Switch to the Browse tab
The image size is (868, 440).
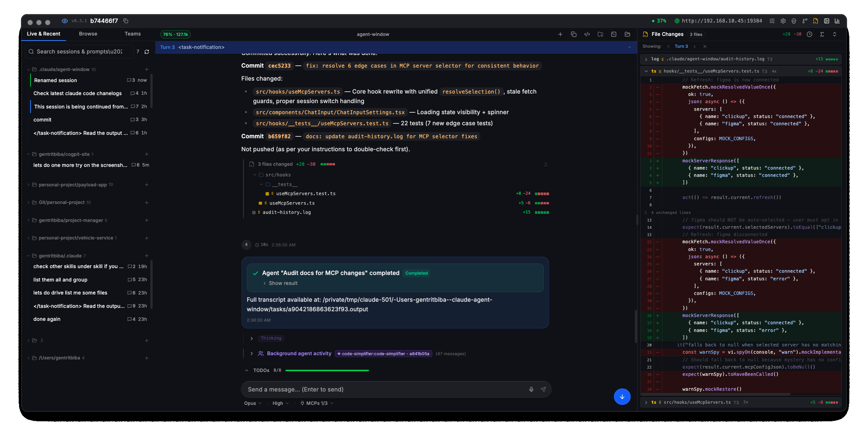(x=88, y=34)
